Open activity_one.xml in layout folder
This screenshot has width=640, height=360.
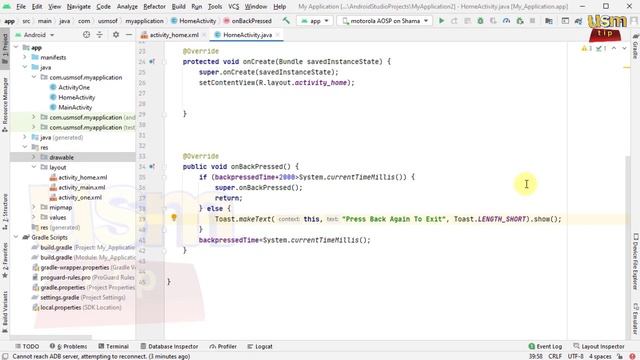click(x=80, y=198)
